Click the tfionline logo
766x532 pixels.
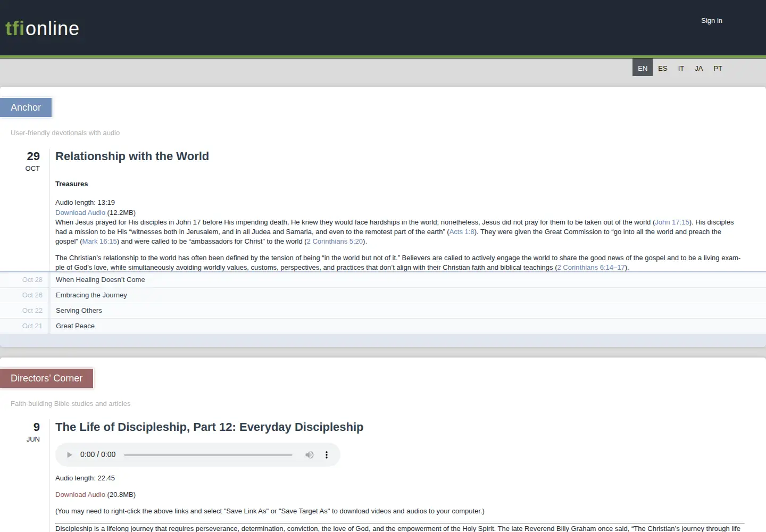(43, 28)
